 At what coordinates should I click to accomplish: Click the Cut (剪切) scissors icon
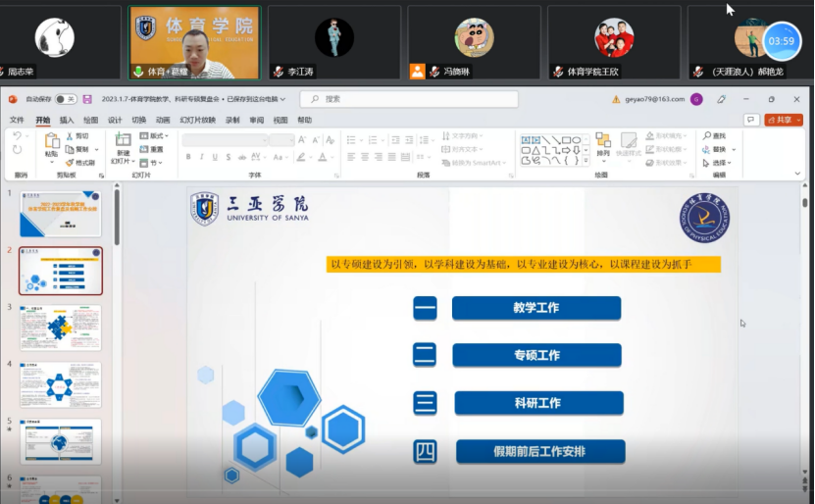(x=70, y=135)
